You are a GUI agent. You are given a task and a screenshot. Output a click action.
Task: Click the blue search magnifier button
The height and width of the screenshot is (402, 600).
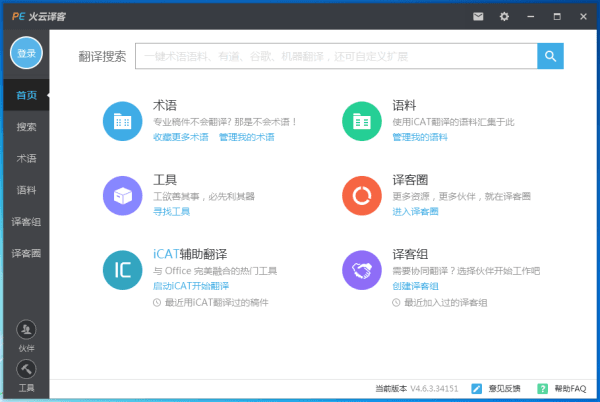coord(550,56)
